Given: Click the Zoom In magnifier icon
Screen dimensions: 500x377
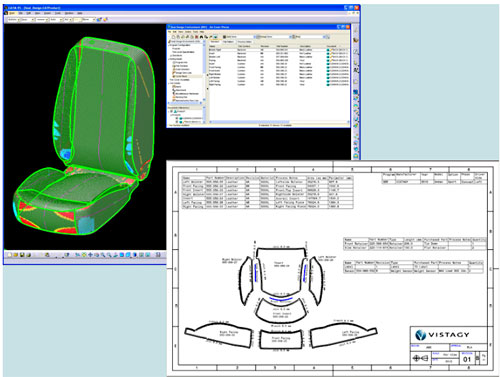Looking at the screenshot, I should (103, 255).
